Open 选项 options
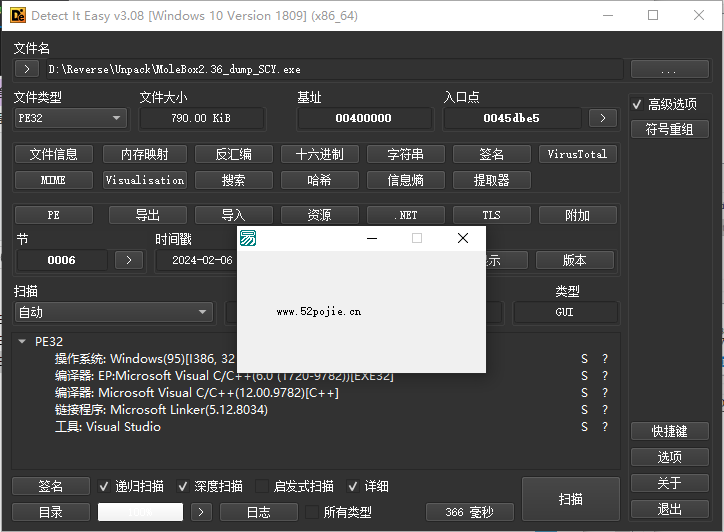This screenshot has height=532, width=724. pyautogui.click(x=669, y=457)
